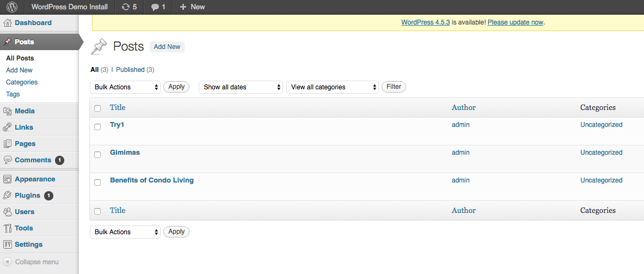Click the Filter button
Screen dimensions: 644x274
394,87
